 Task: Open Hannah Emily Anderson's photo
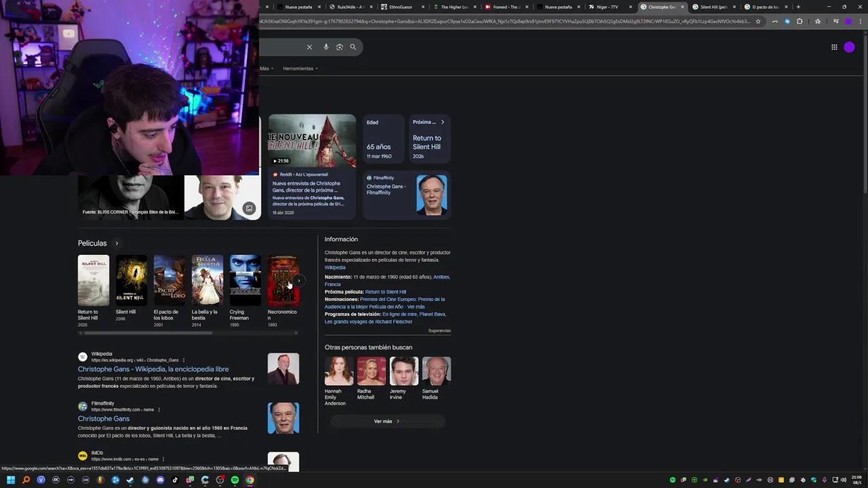point(339,371)
